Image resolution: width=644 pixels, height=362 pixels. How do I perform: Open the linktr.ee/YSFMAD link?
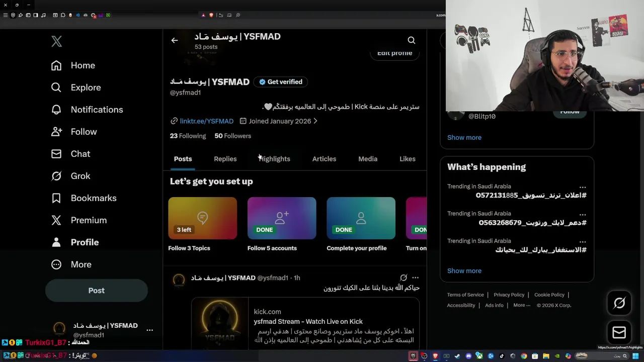[207, 121]
